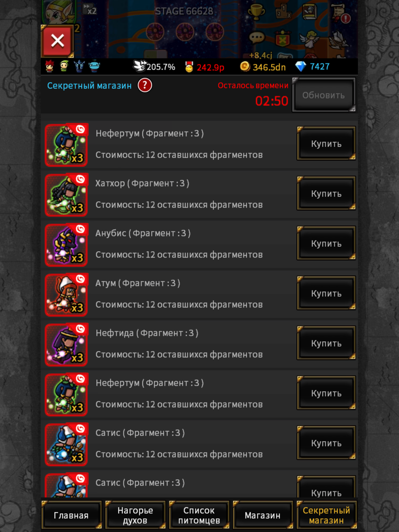Select the Анубис fragment icon
The image size is (399, 532).
[66, 245]
